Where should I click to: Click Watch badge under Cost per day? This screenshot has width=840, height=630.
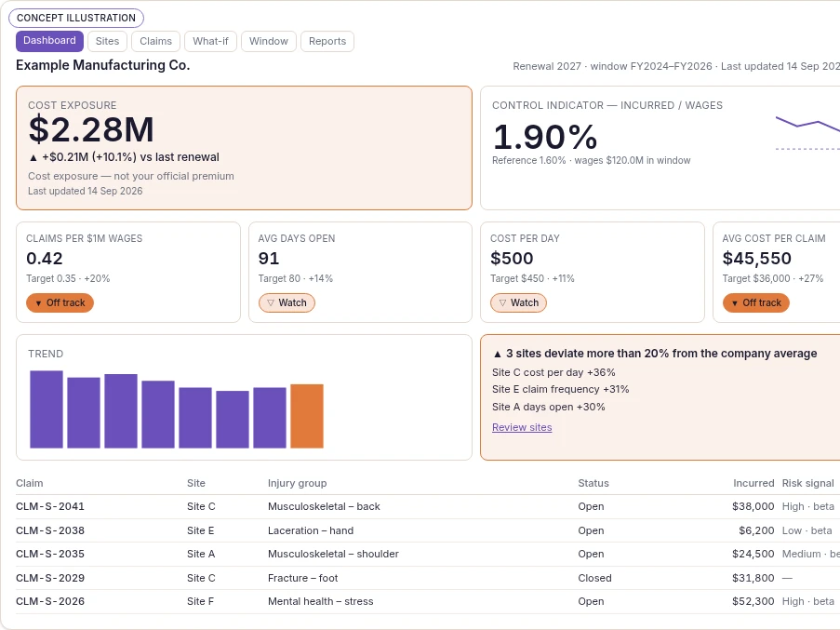tap(518, 302)
